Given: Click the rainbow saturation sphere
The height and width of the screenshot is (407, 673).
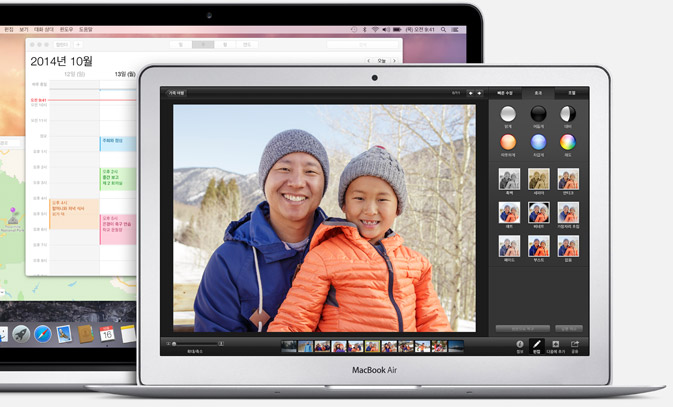Looking at the screenshot, I should tap(568, 142).
